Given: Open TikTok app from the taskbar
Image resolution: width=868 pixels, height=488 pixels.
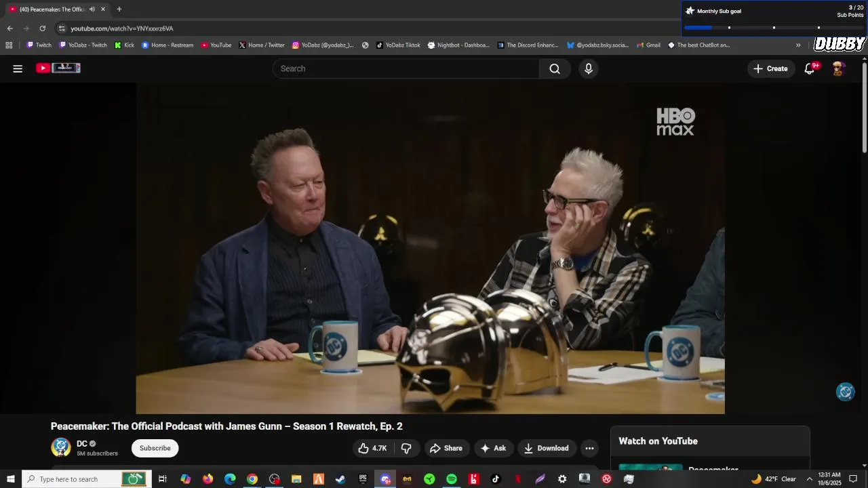Looking at the screenshot, I should tap(496, 479).
